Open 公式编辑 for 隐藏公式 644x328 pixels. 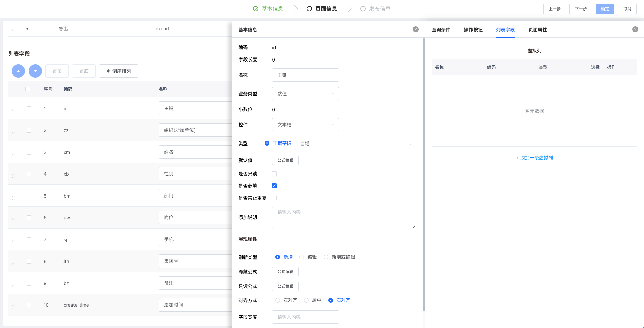click(x=285, y=272)
